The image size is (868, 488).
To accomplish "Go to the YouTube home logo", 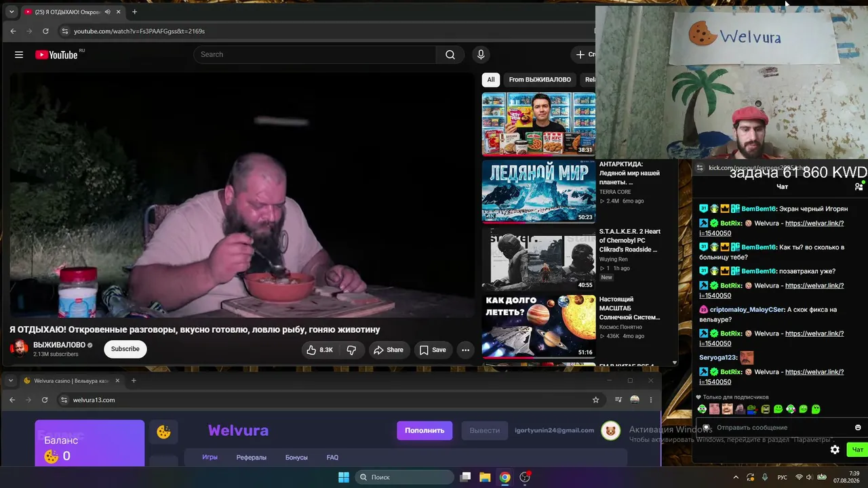I will tap(57, 55).
